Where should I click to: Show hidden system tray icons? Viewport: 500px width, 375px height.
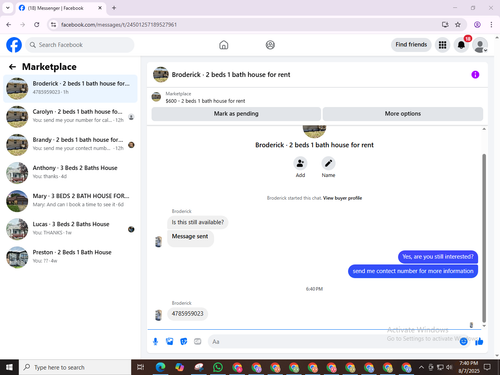coord(421,367)
